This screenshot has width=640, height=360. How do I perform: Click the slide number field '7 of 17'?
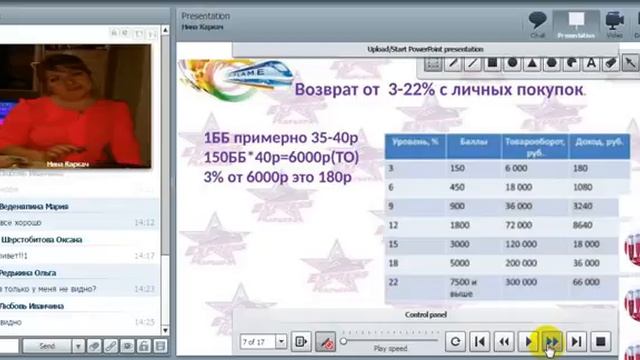point(258,341)
